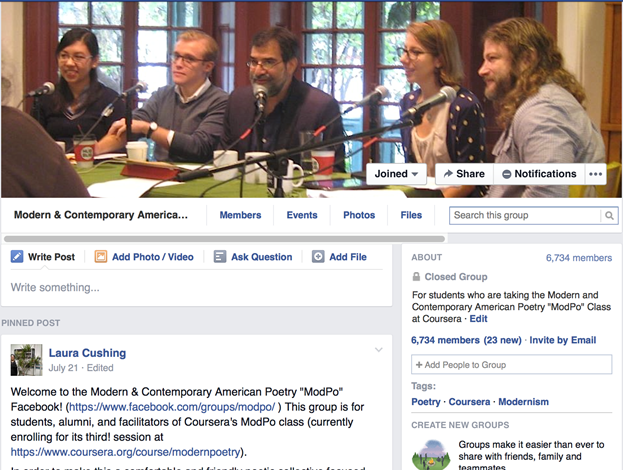Open the Modernism tag
Screen dimensions: 623x470
point(523,402)
